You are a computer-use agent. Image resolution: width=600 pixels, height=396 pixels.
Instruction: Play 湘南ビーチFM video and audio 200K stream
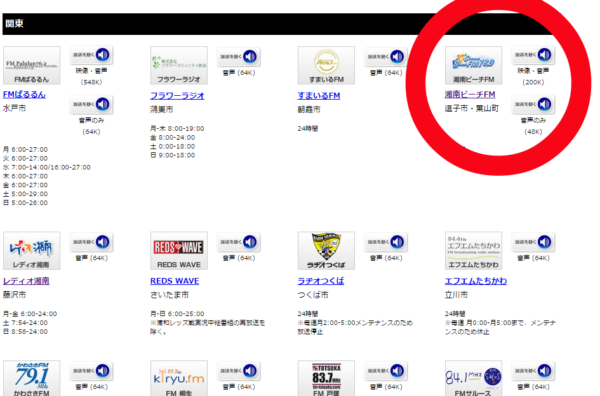(x=533, y=55)
